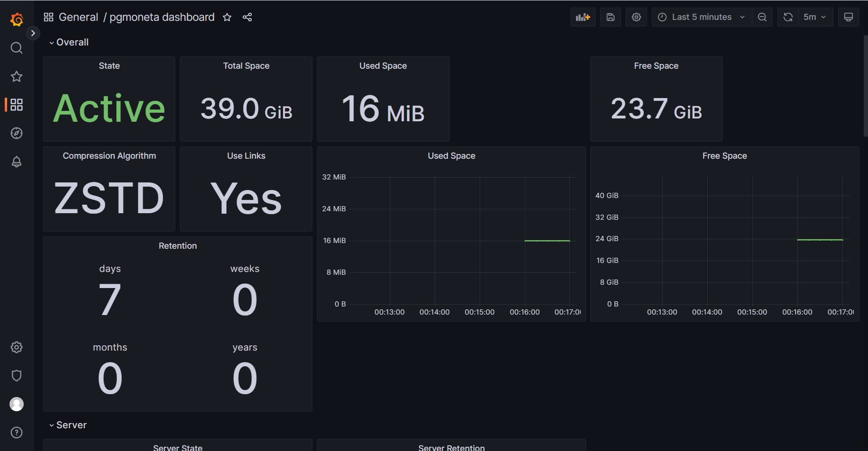Share dashboard using the share icon
Image resolution: width=868 pixels, height=451 pixels.
[x=247, y=18]
